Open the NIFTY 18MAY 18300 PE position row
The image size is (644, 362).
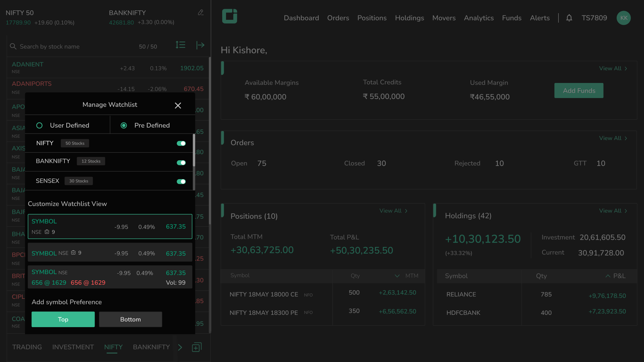click(323, 312)
